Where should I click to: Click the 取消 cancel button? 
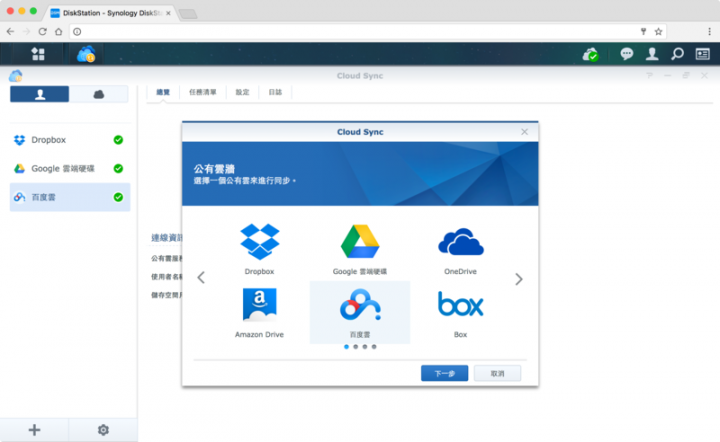coord(497,373)
